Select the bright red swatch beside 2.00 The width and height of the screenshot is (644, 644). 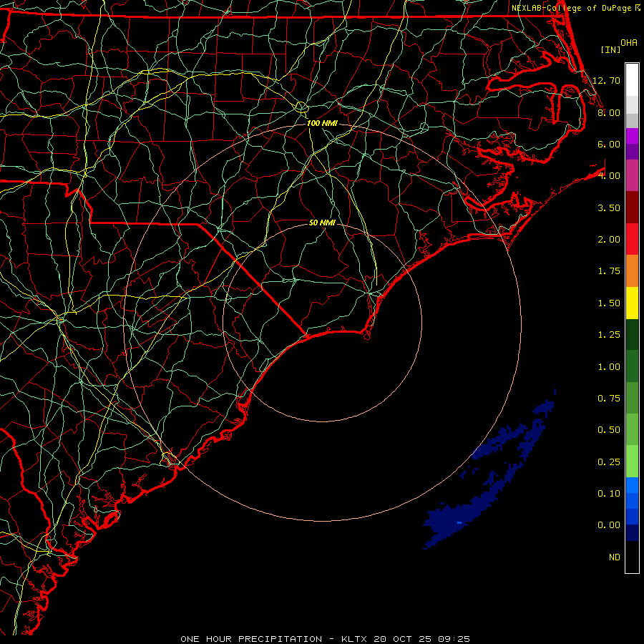click(632, 239)
